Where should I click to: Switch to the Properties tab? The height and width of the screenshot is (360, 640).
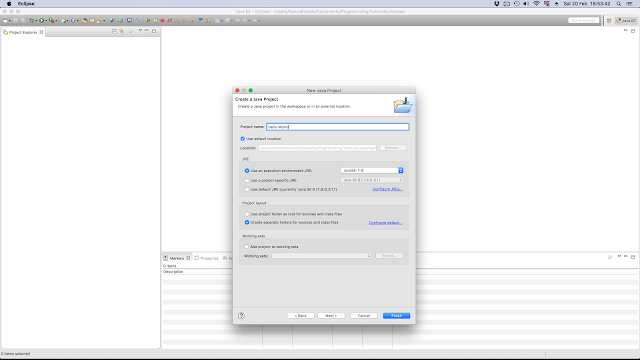tap(207, 258)
